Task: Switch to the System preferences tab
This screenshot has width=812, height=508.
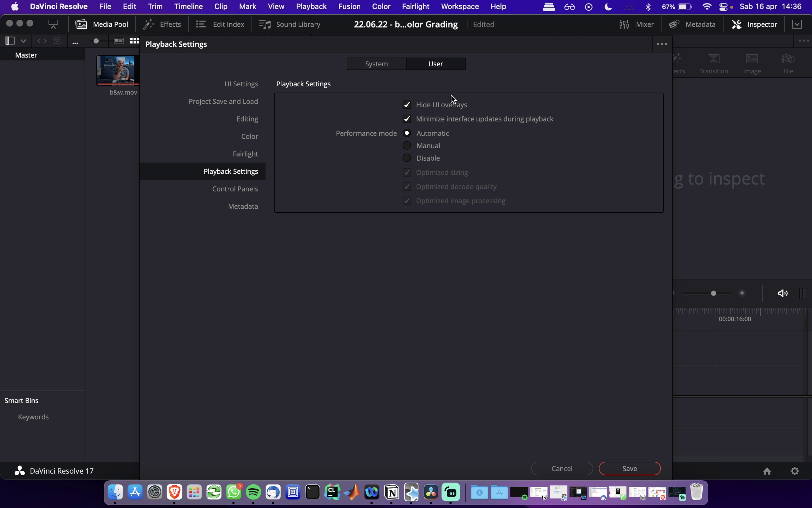Action: [x=377, y=64]
